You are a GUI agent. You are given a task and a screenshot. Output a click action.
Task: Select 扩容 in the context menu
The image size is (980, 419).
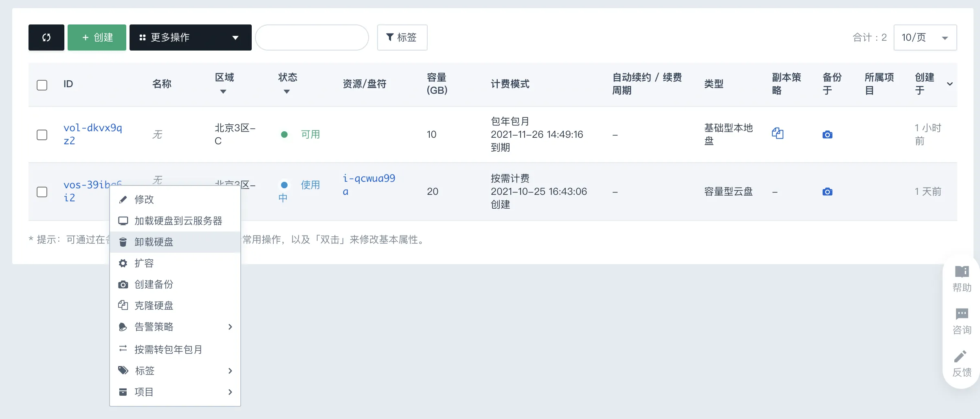coord(175,263)
